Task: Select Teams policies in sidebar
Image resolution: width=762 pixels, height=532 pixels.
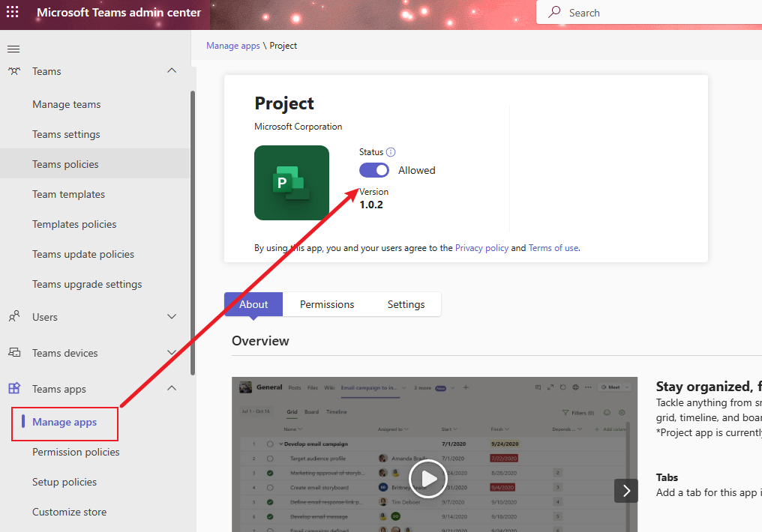Action: [x=94, y=164]
